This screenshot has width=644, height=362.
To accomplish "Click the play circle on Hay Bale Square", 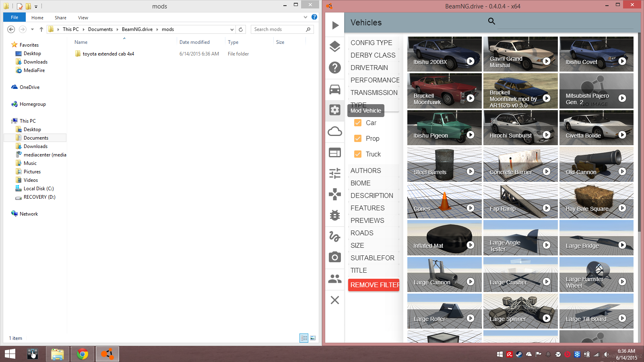I will click(x=622, y=208).
